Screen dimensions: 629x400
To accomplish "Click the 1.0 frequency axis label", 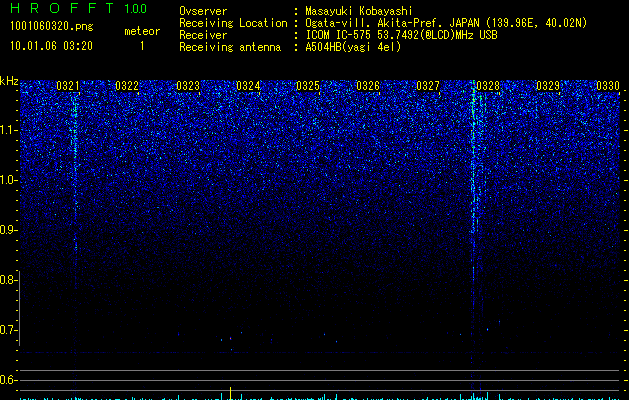I will tap(8, 180).
